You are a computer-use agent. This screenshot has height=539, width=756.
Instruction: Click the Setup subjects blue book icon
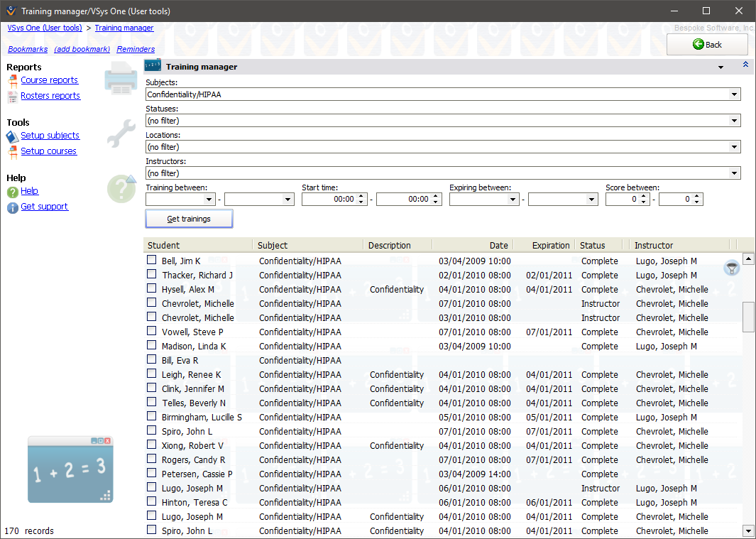point(13,135)
